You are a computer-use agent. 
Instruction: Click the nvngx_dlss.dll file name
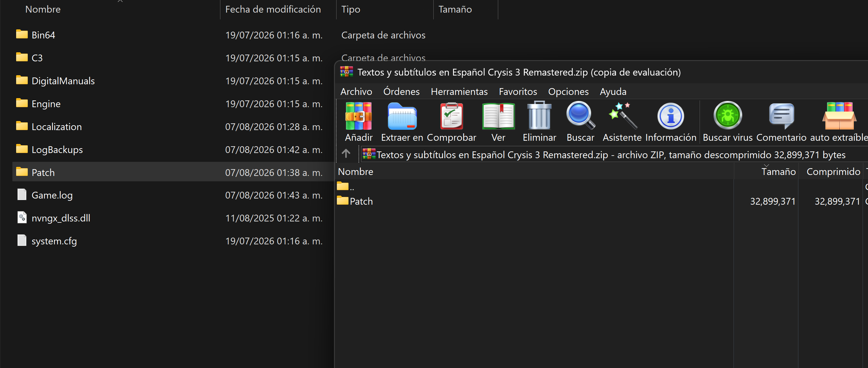tap(61, 218)
